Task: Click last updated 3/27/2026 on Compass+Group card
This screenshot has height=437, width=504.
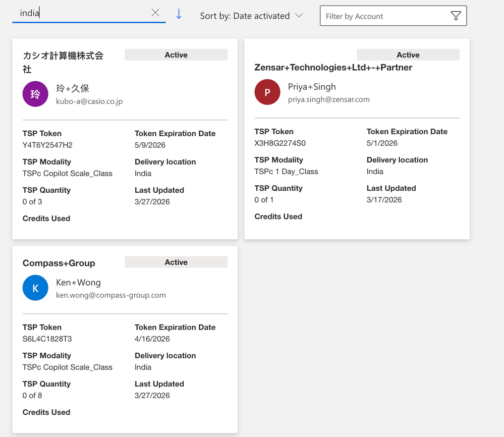Action: click(x=152, y=396)
